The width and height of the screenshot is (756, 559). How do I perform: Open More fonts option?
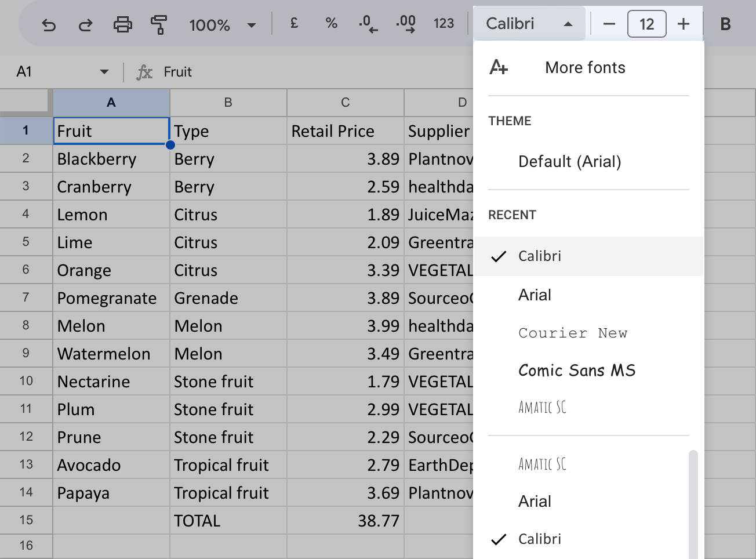click(588, 68)
